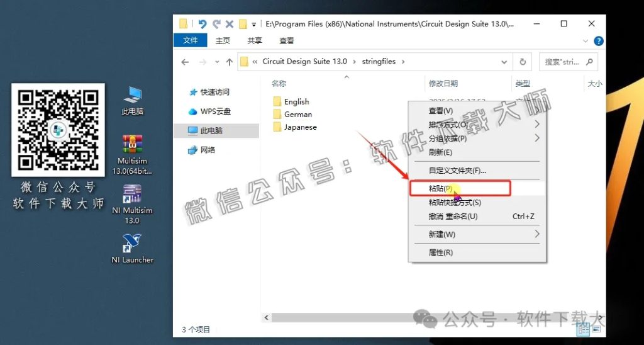Select NI Launcher desktop shortcut
644x345 pixels.
[132, 249]
